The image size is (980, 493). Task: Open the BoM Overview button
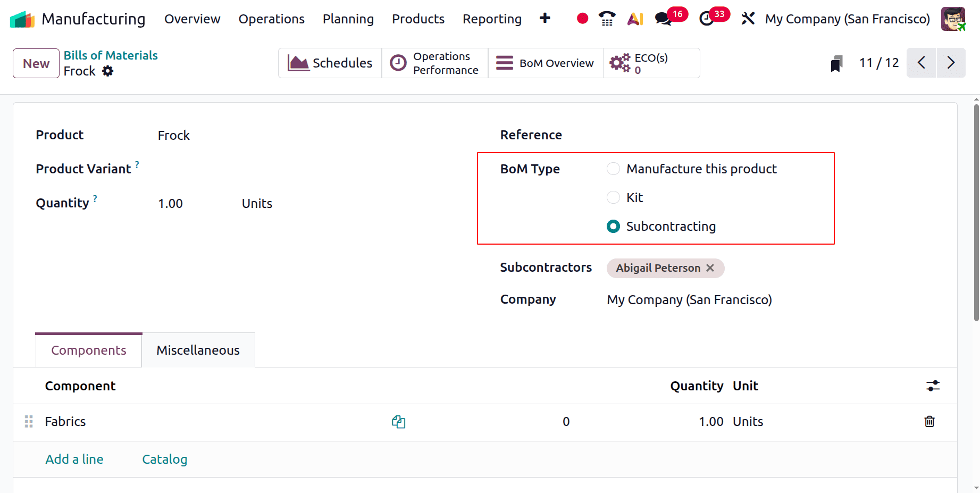click(x=546, y=63)
